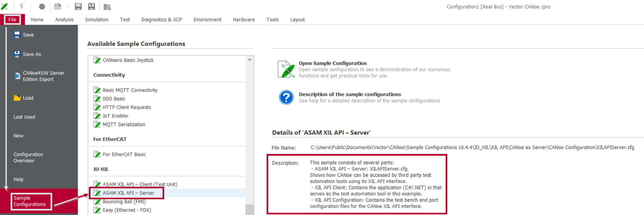The image size is (644, 215).
Task: Click the Save icon in the File sidebar
Action: [17, 35]
